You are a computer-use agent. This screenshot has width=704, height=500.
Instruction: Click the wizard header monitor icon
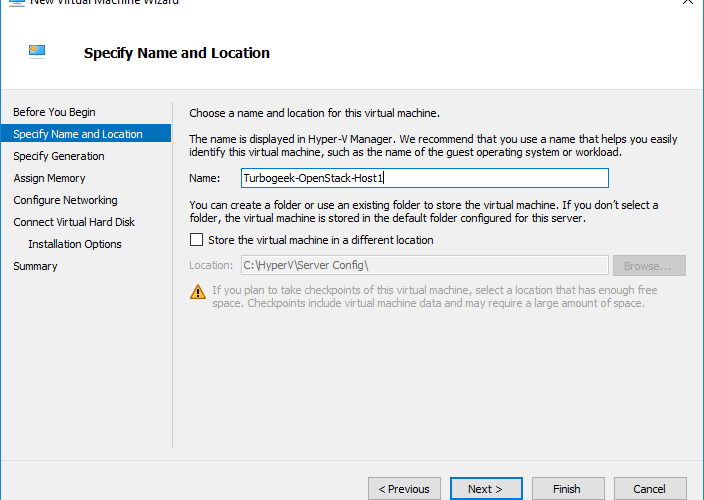coord(37,52)
